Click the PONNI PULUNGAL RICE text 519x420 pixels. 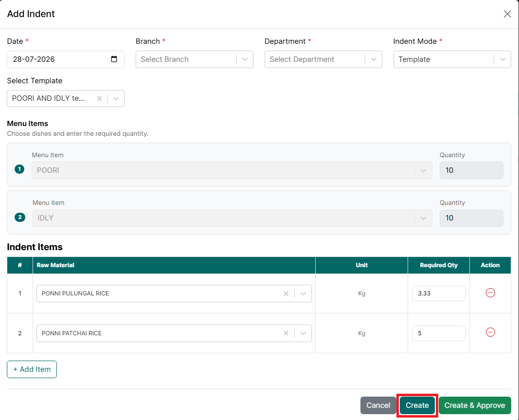(75, 293)
